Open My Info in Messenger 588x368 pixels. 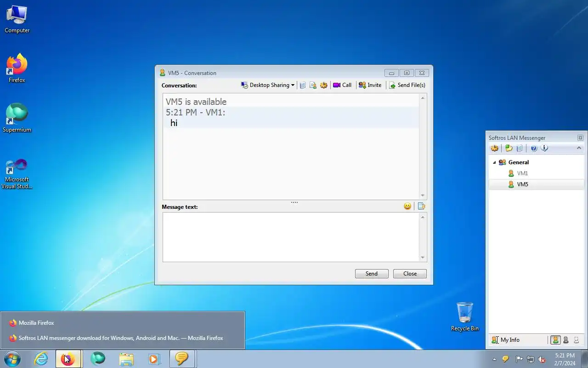tap(505, 340)
